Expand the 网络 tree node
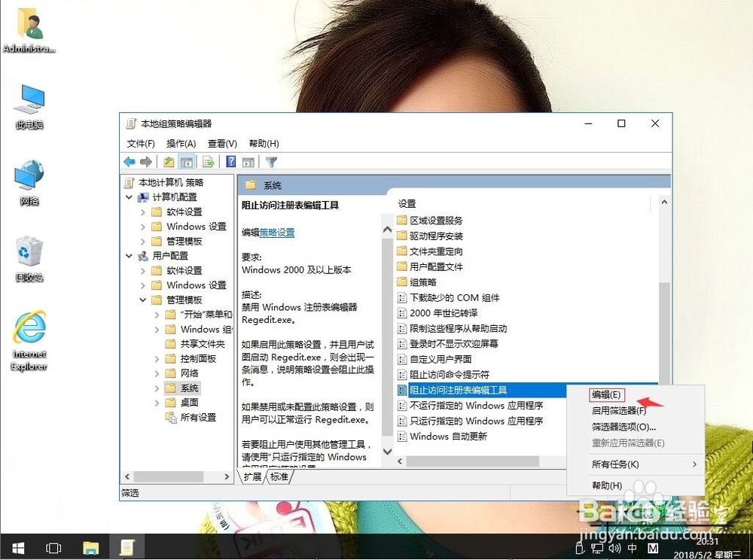Image resolution: width=753 pixels, height=560 pixels. 157,373
